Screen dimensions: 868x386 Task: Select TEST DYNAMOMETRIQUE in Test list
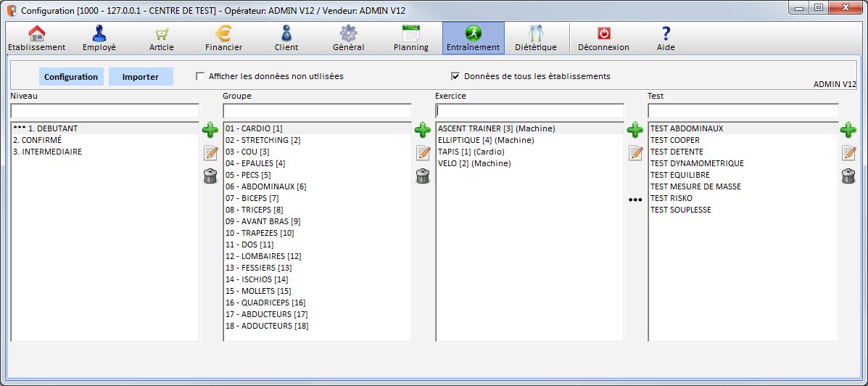tap(743, 163)
